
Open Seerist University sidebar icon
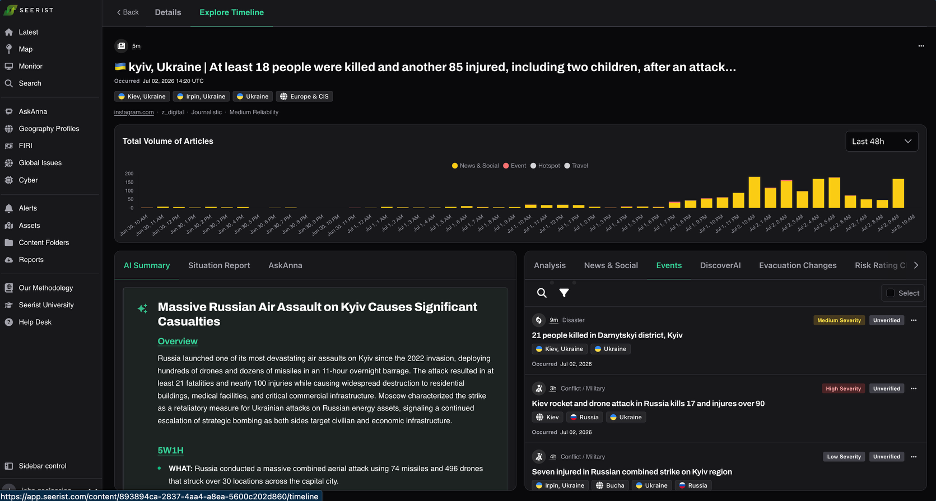pyautogui.click(x=8, y=305)
